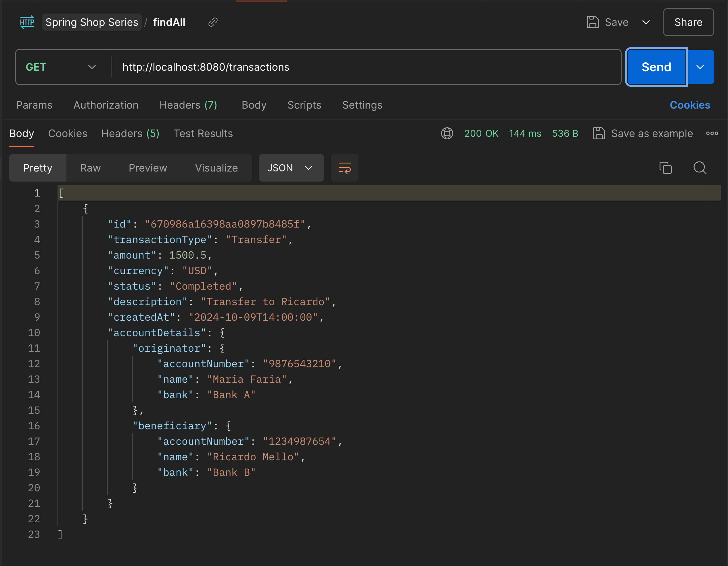Screen dimensions: 728x566
Task: Save the response as an example
Action: point(643,133)
